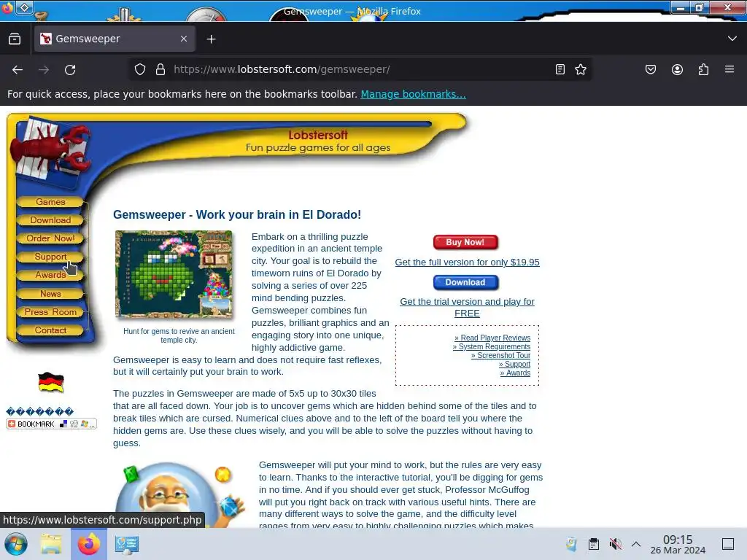Open Read Player Reviews link
747x560 pixels.
[492, 338]
